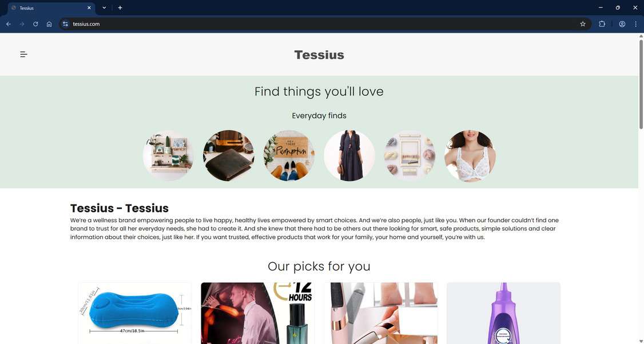Click the browser back arrow
This screenshot has height=344, width=644.
8,24
